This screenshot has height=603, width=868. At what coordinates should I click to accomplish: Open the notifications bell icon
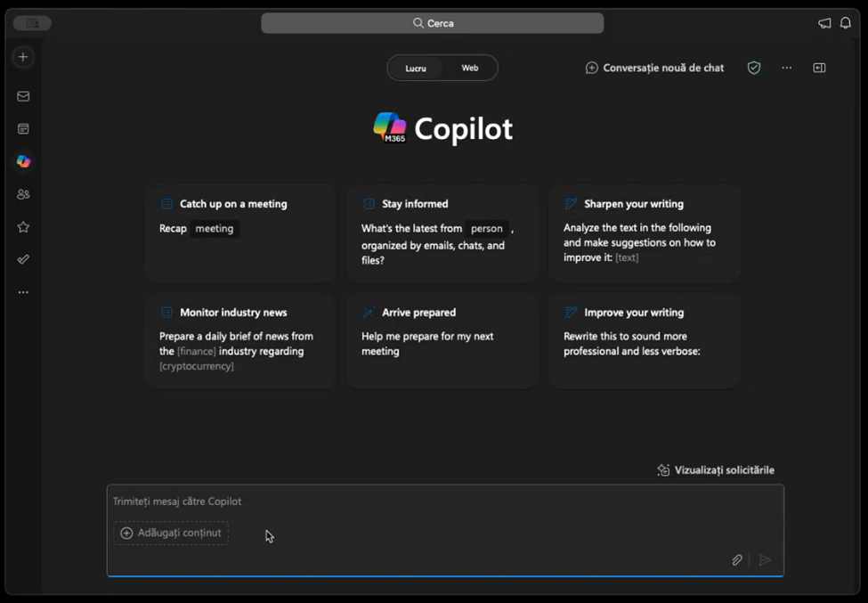(846, 23)
